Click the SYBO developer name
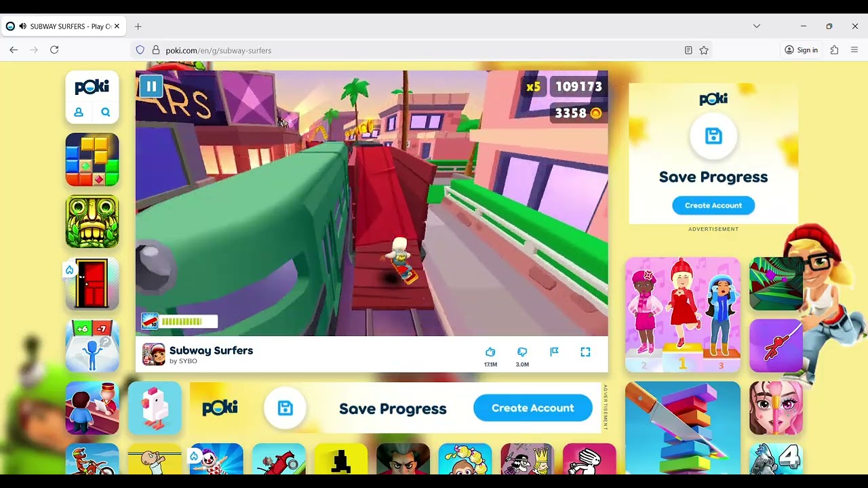This screenshot has width=868, height=488. pyautogui.click(x=188, y=361)
